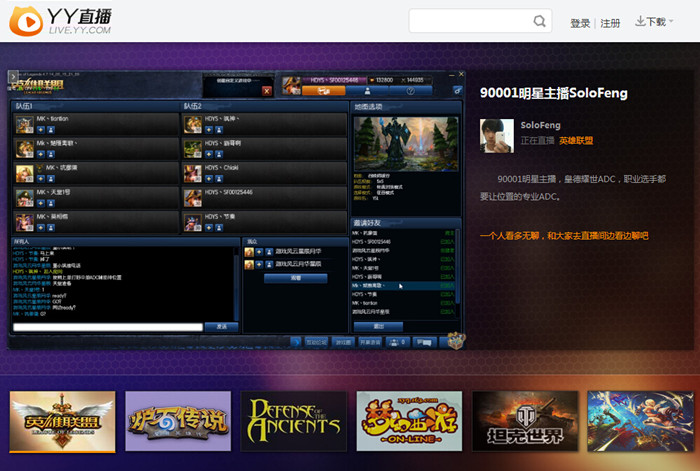Click the star icon under HDYS Chiaki

pyautogui.click(x=209, y=179)
